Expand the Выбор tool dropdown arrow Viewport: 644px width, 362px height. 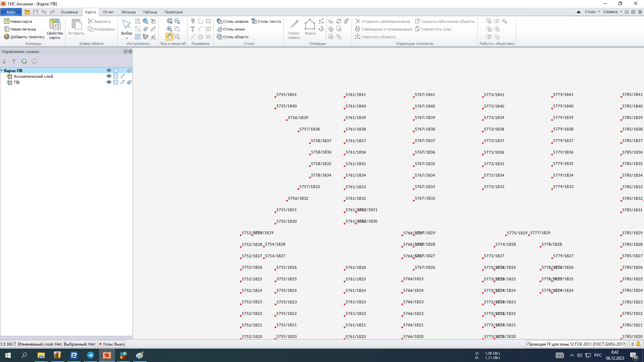[x=126, y=39]
